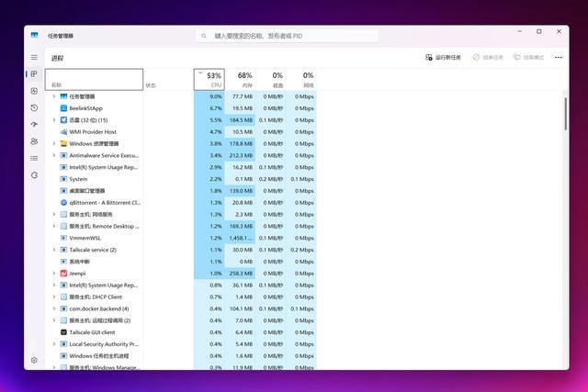Select Intel(R) System Usage row at 2.9% CPU
Image resolution: width=588 pixels, height=392 pixels.
coord(180,167)
